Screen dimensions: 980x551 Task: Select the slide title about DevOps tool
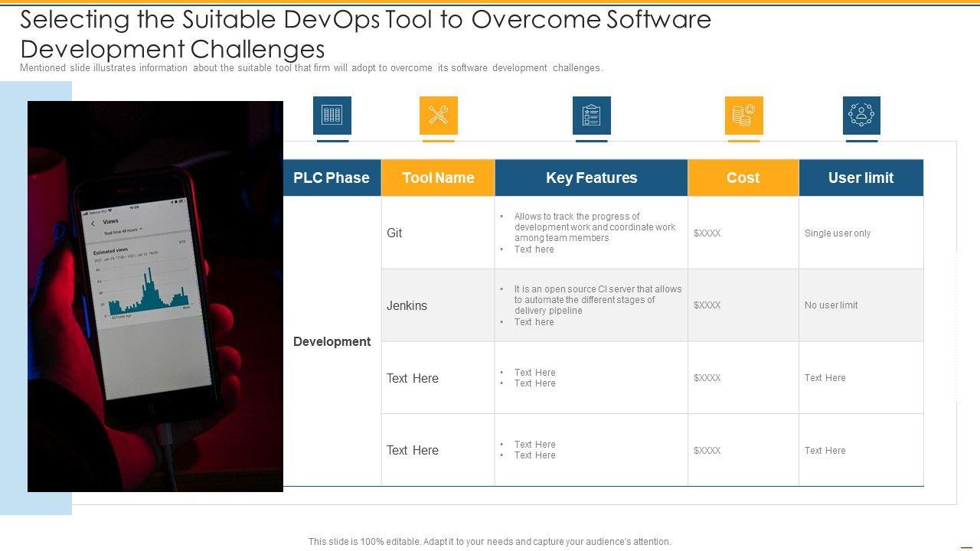366,34
